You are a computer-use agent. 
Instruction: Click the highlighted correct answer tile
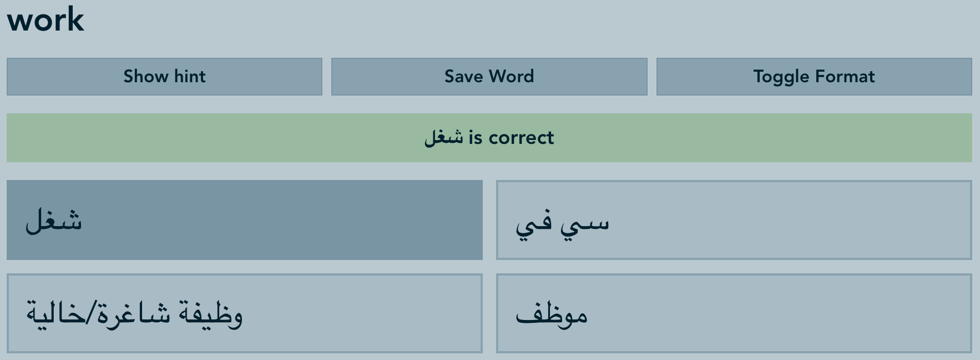point(244,220)
